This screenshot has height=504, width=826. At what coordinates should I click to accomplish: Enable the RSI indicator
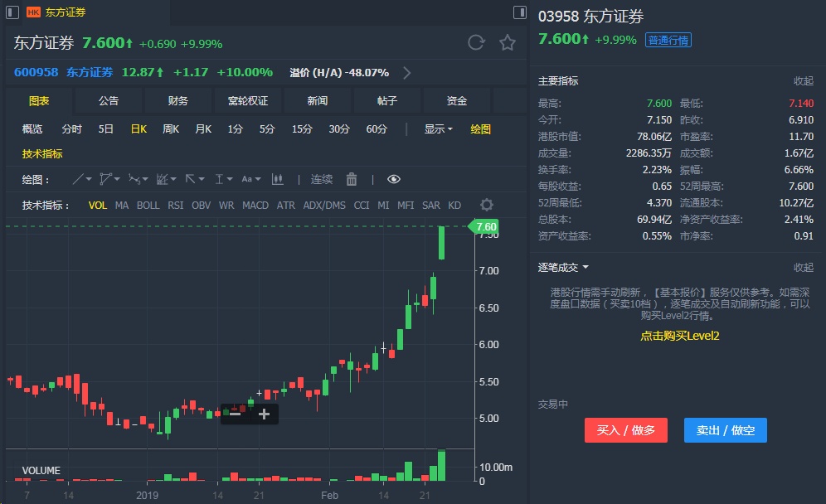[176, 206]
